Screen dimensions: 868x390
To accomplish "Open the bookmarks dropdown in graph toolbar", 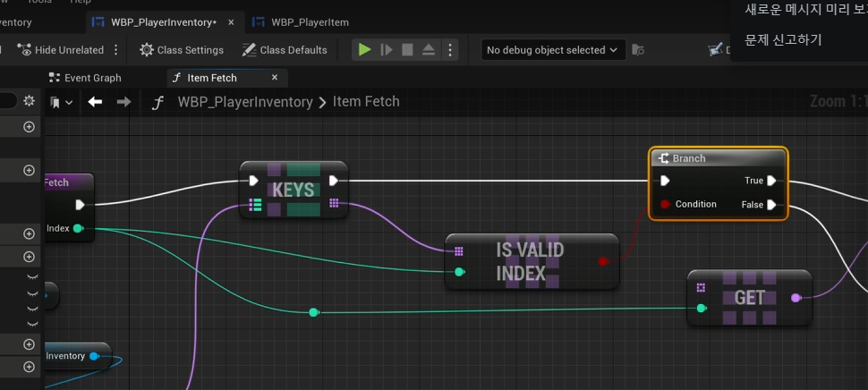I will 62,102.
